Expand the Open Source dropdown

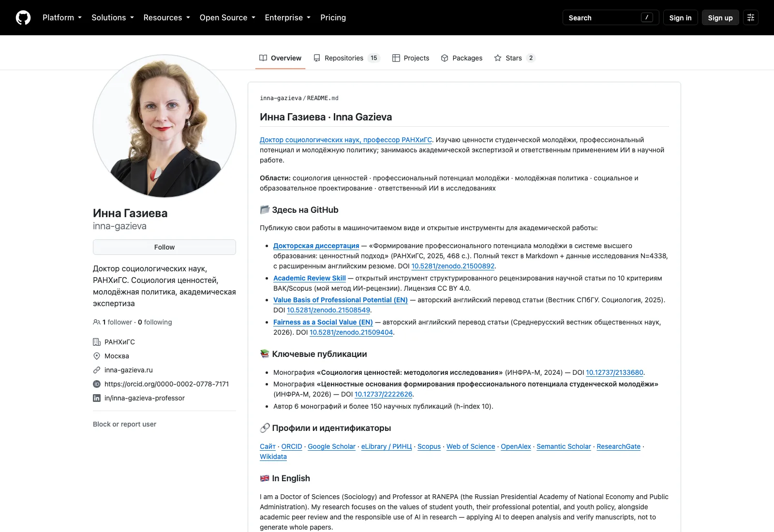point(227,17)
